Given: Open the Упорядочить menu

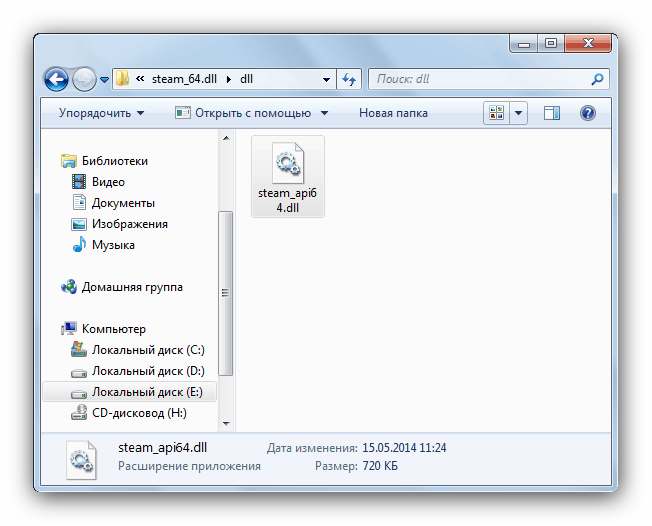Looking at the screenshot, I should pos(101,113).
